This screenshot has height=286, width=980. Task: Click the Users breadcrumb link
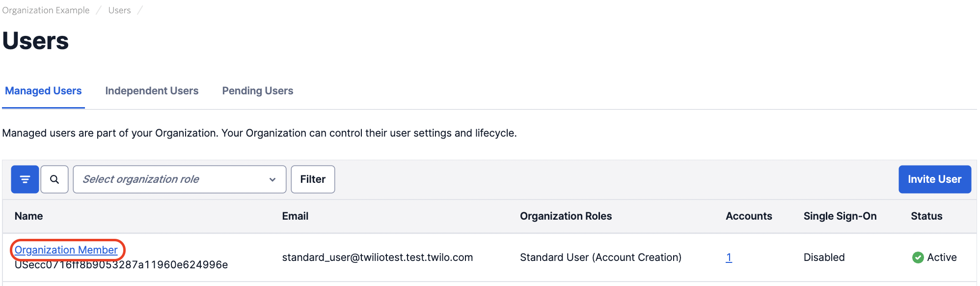point(119,10)
